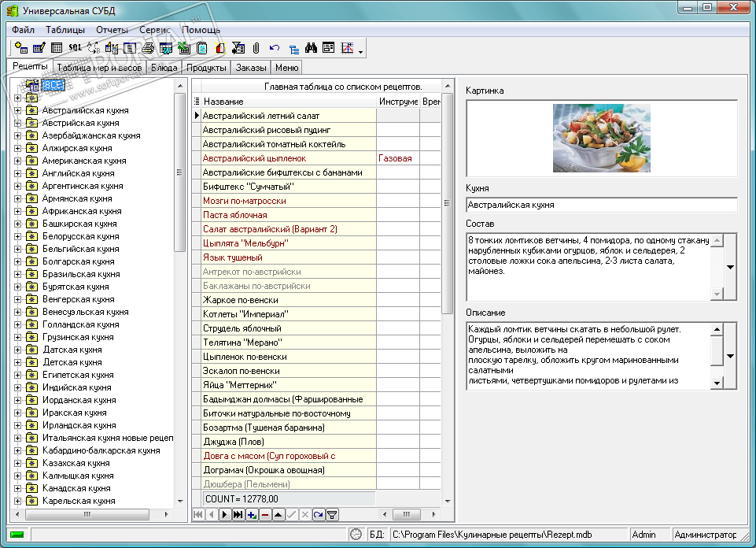Open the Сервис menu
The image size is (756, 548).
point(155,30)
